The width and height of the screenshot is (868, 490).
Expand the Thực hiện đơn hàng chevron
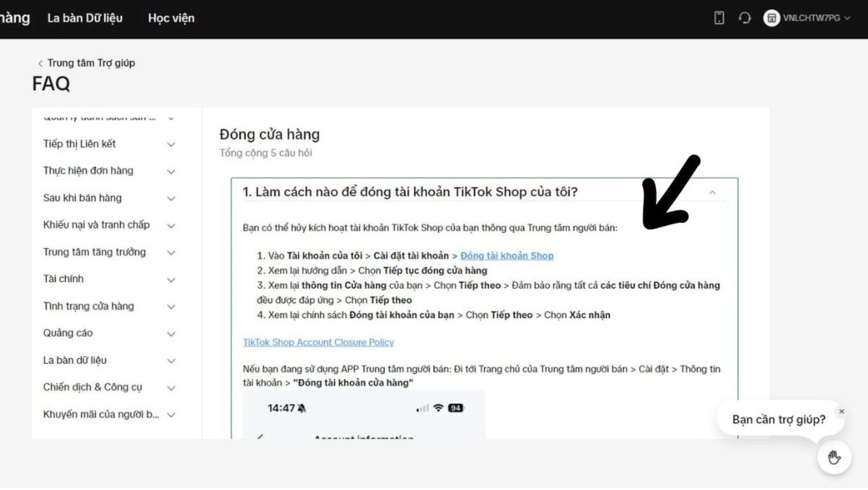[171, 171]
